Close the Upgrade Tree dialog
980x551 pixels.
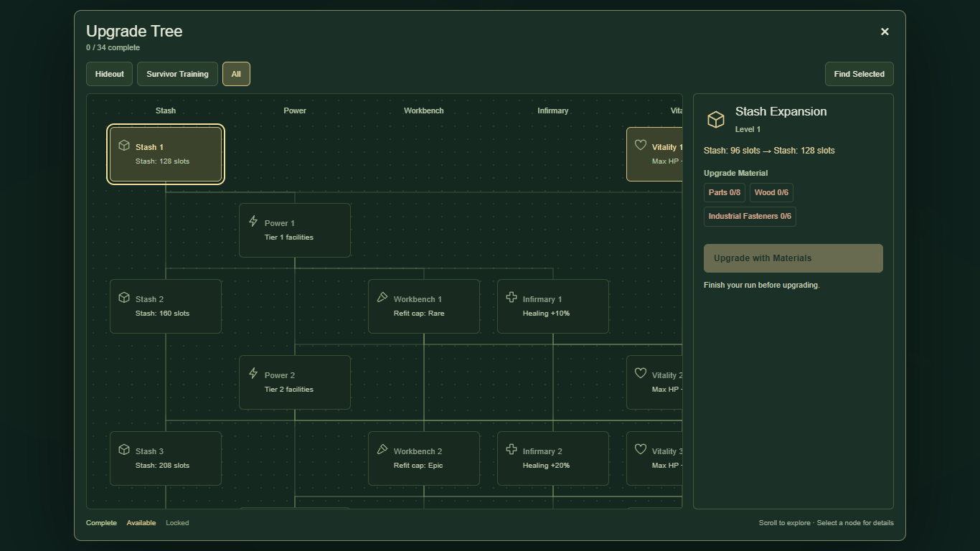coord(885,32)
